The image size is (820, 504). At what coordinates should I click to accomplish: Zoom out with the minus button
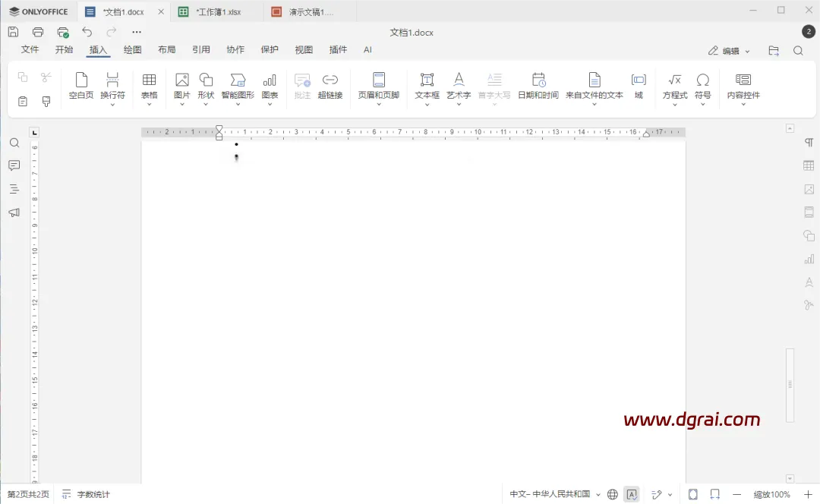pos(736,494)
